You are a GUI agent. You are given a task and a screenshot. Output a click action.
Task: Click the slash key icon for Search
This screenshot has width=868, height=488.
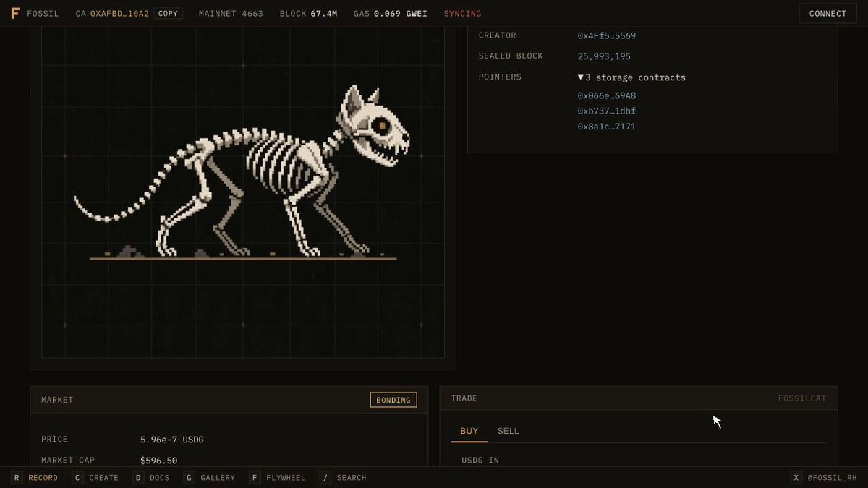325,478
